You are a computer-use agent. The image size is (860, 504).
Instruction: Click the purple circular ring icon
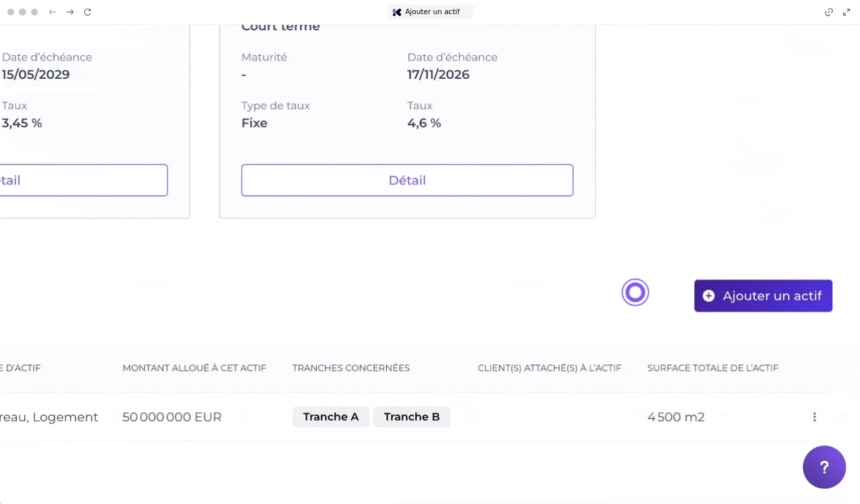[635, 292]
